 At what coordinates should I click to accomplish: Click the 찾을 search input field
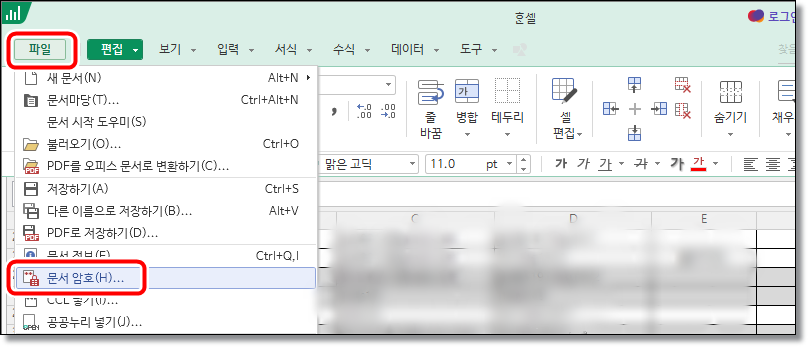[787, 50]
